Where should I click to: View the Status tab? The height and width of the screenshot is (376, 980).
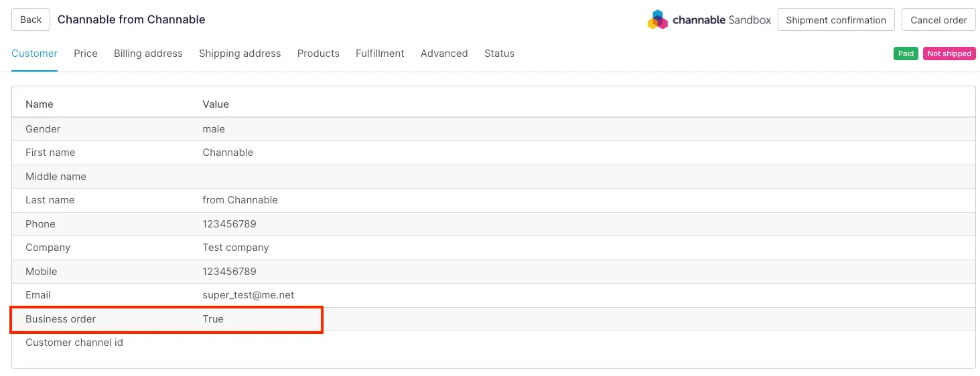(499, 54)
